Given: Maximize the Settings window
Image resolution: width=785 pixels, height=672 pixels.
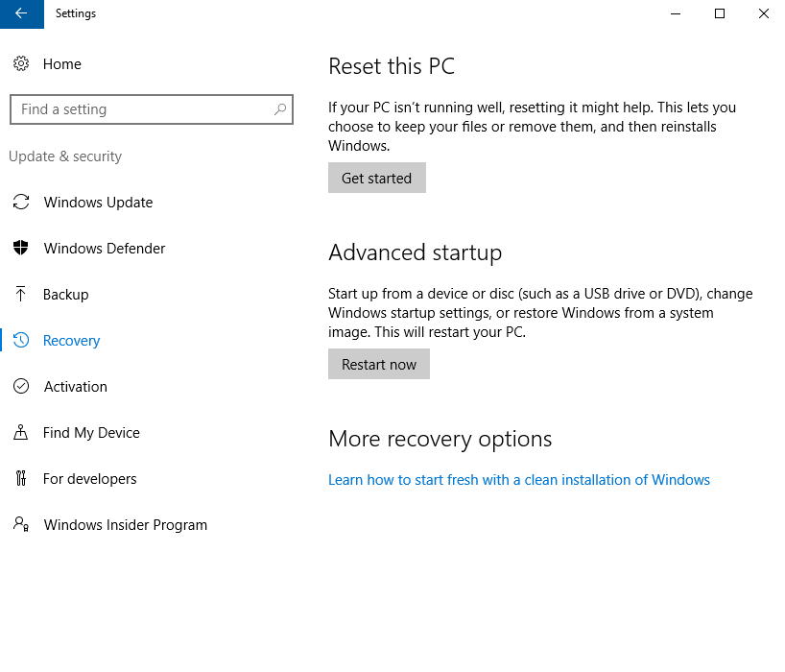Looking at the screenshot, I should click(720, 13).
